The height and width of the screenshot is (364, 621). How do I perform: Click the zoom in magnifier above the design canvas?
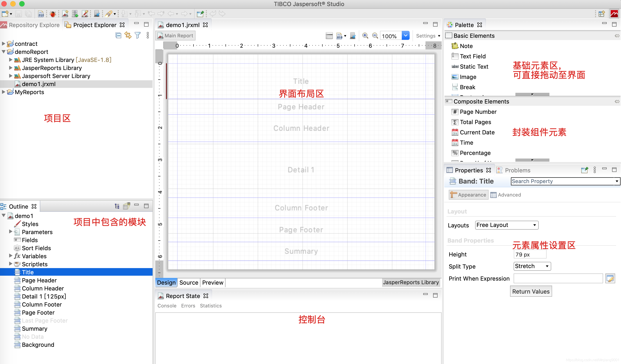coord(365,36)
